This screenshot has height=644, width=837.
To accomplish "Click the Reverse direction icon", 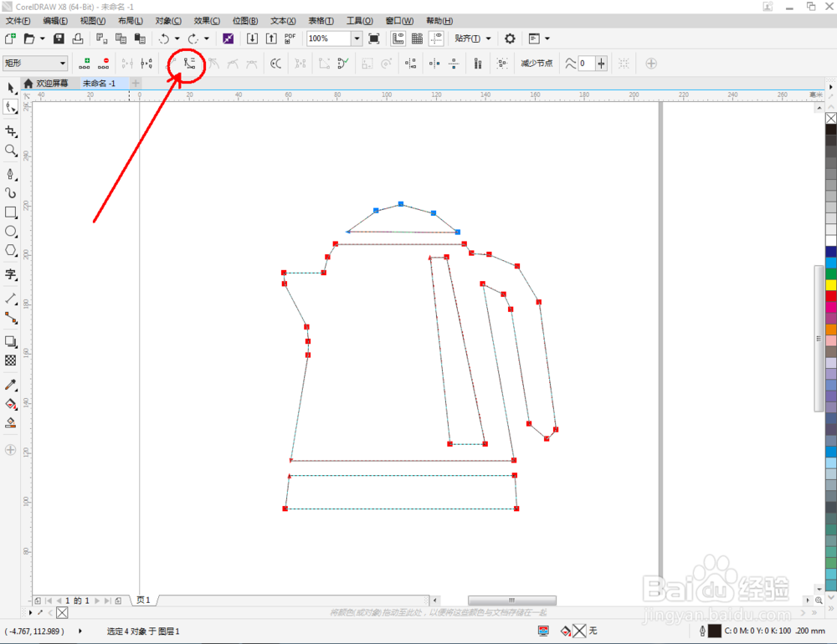I will pos(275,64).
